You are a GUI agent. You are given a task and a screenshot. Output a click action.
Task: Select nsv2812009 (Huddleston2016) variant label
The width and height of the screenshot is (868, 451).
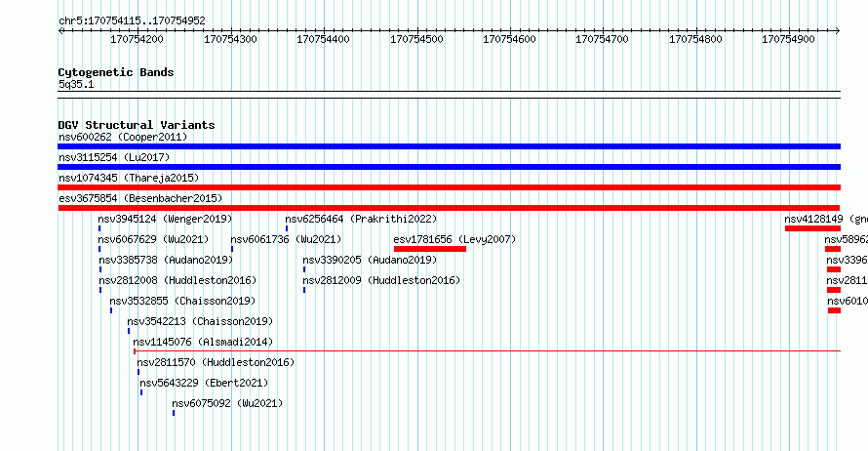pos(381,280)
